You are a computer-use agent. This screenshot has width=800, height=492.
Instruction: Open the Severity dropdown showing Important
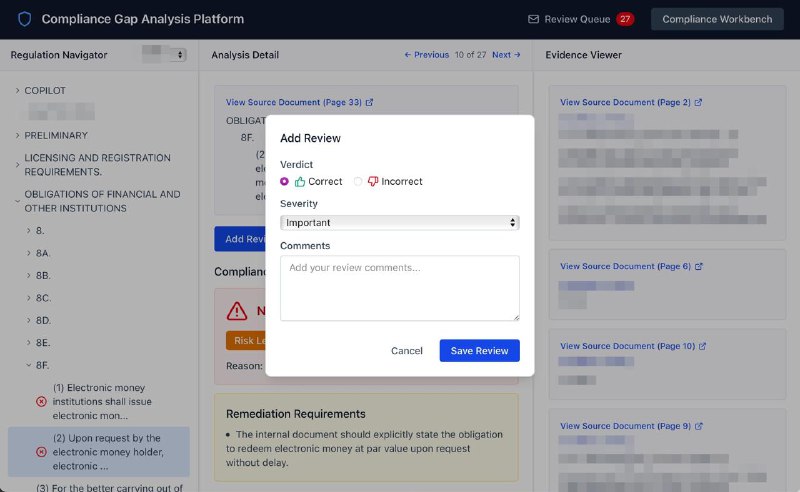click(399, 223)
